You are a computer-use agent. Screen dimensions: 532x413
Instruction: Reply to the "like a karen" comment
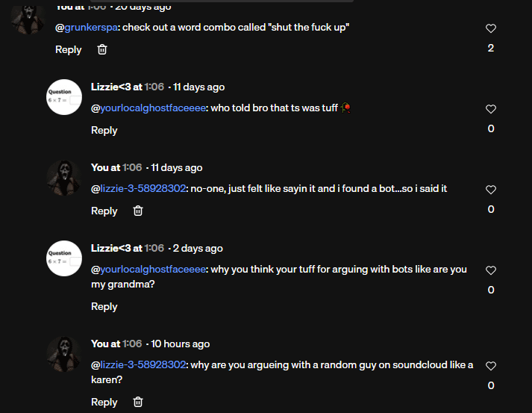(104, 402)
